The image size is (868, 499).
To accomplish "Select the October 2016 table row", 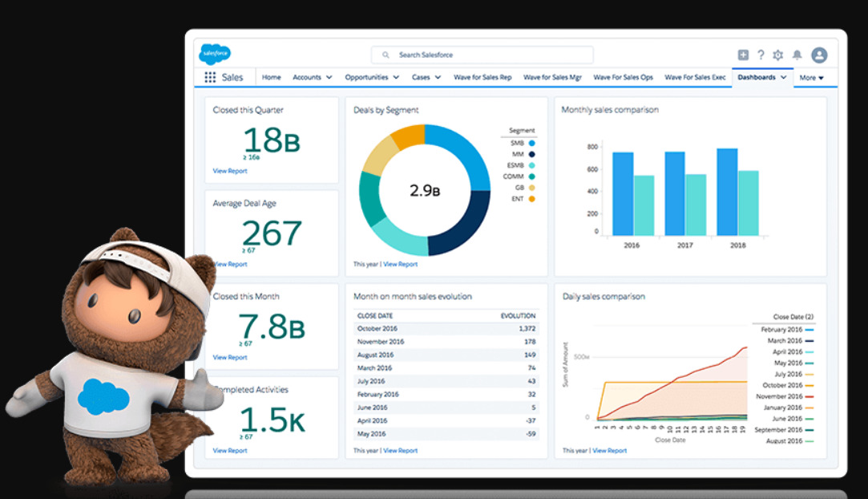I will click(x=446, y=328).
